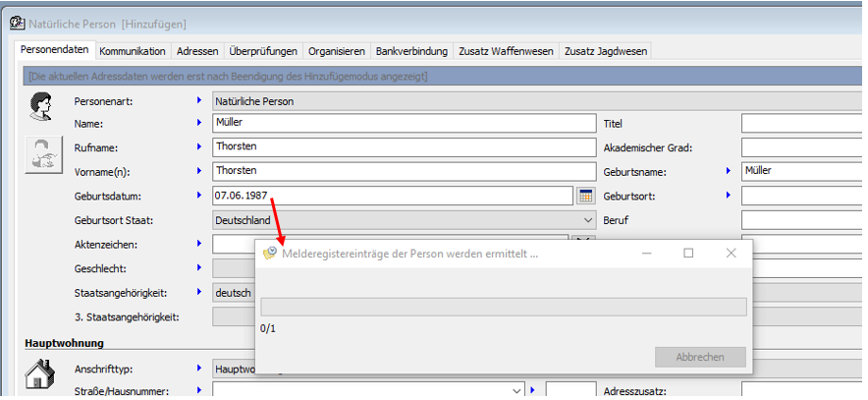Click the house icon under Hauptwohnung

tap(40, 373)
